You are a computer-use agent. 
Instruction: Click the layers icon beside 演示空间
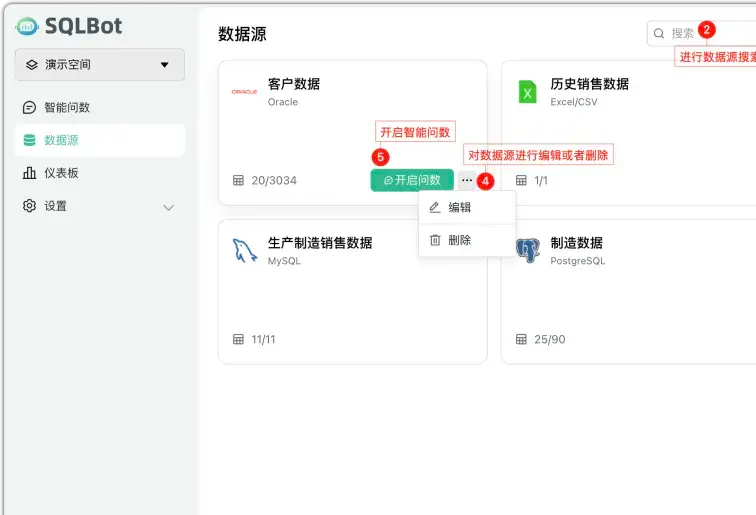32,65
